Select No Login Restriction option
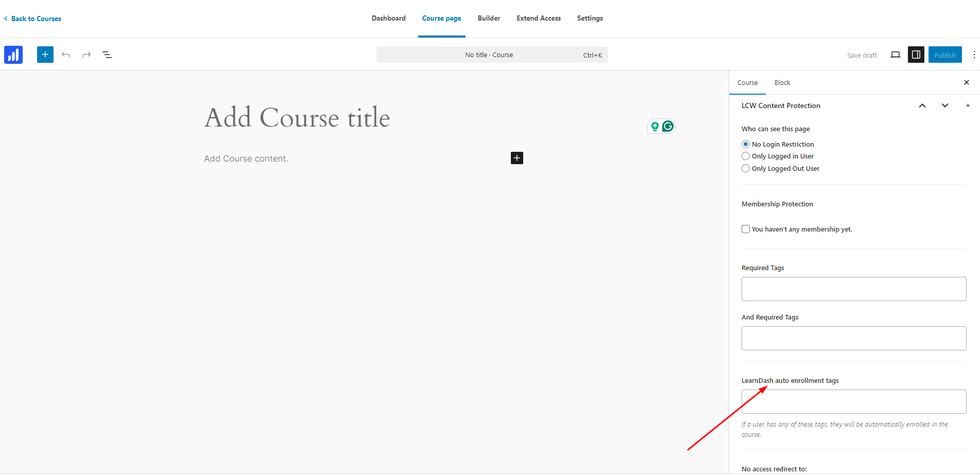The image size is (980, 476). (x=746, y=144)
